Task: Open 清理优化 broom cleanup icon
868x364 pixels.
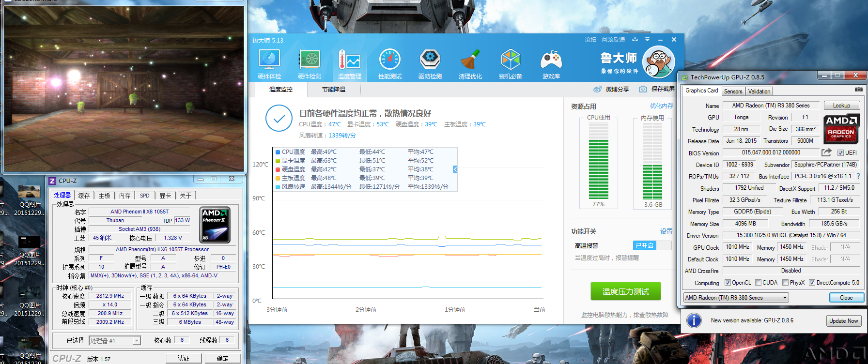Action: pos(470,64)
